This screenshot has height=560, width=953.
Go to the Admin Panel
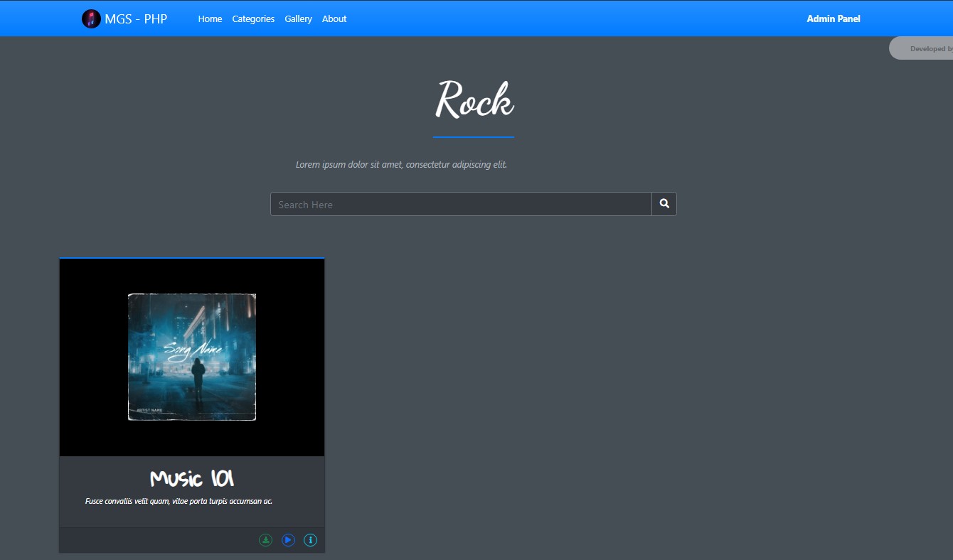pos(833,18)
